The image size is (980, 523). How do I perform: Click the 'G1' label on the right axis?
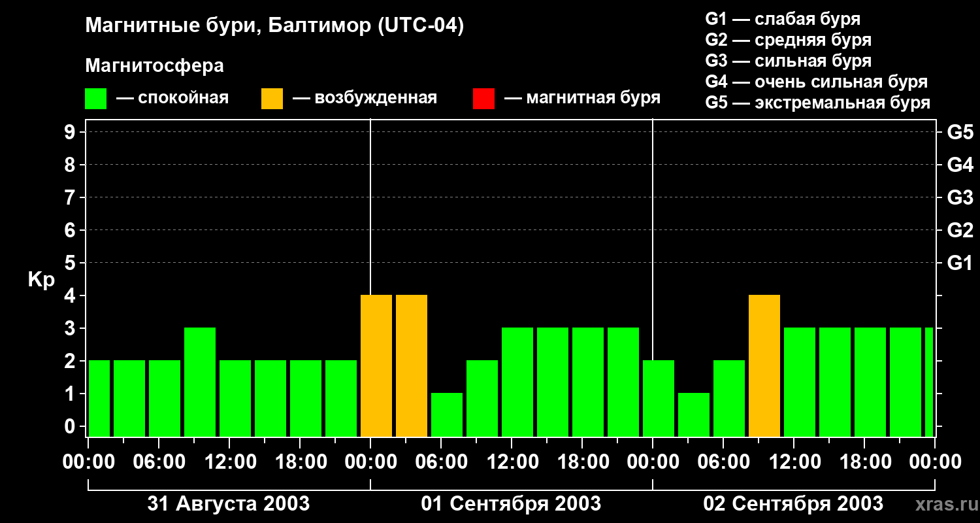[x=960, y=263]
